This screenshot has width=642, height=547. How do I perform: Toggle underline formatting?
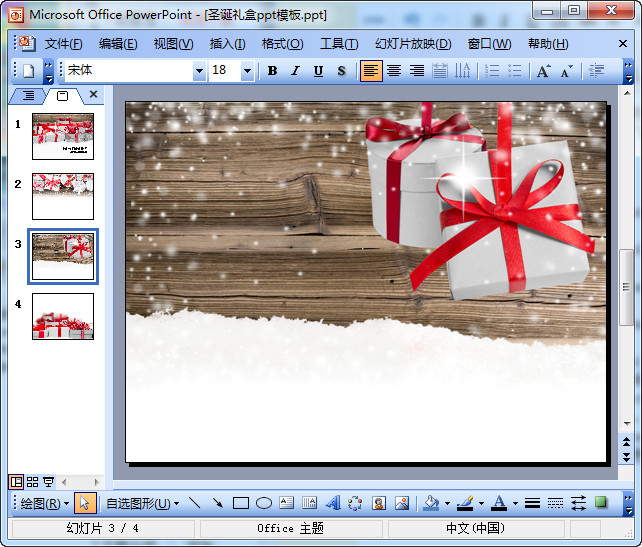(318, 71)
